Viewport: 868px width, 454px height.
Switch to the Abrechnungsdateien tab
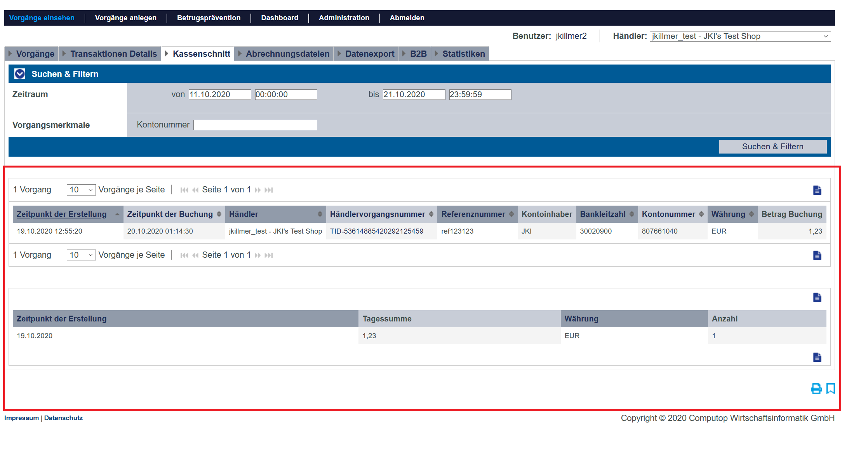(x=287, y=54)
